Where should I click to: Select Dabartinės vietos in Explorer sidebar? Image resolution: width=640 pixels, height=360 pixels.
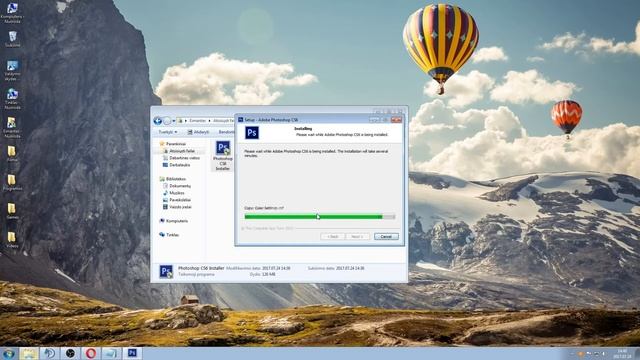click(x=181, y=158)
